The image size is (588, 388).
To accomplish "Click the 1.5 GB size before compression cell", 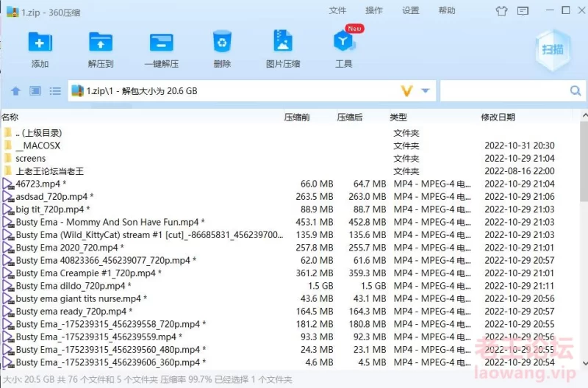I will [320, 286].
